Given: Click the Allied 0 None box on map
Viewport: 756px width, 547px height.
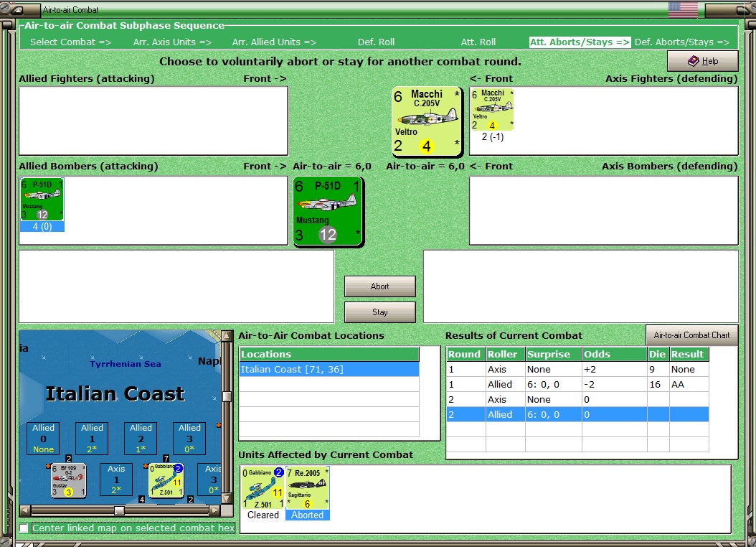Looking at the screenshot, I should [43, 438].
